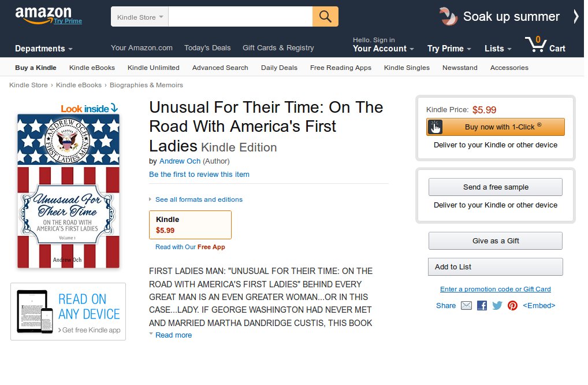Screen dimensions: 588x385
Task: Expand the Departments menu
Action: (44, 49)
